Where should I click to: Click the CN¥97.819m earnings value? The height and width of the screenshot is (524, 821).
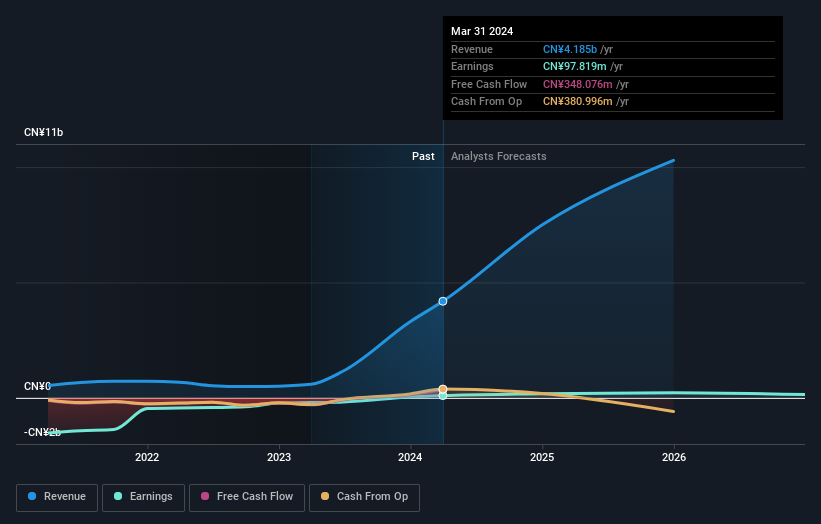574,66
